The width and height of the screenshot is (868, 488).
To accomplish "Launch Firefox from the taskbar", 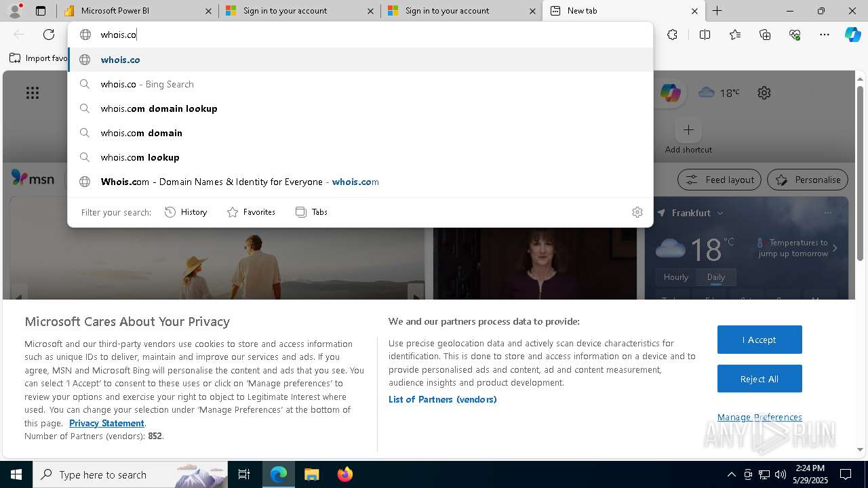I will pyautogui.click(x=345, y=474).
